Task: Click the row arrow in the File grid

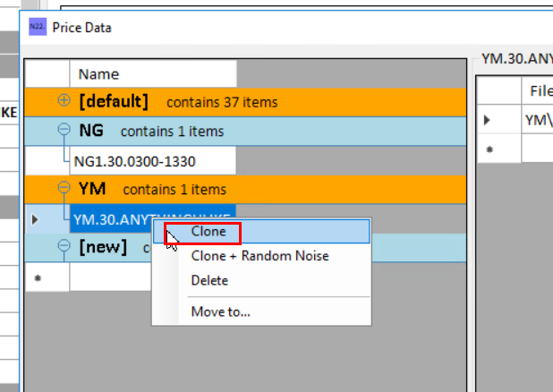Action: (488, 119)
